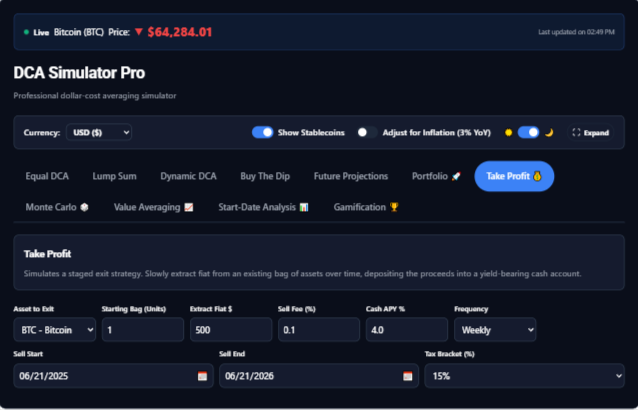
Task: Open Start-Date Analysis tab
Action: (263, 207)
